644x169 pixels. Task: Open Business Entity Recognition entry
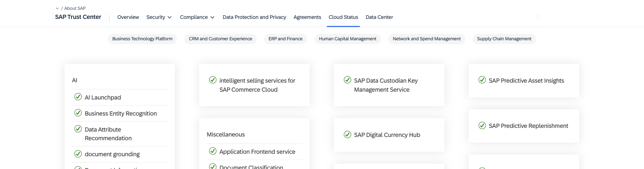(121, 113)
